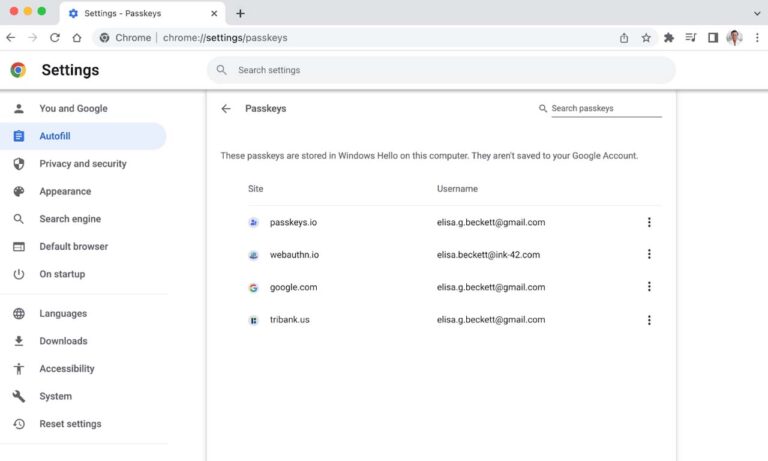Click the System wrench icon
This screenshot has height=461, width=768.
pos(19,396)
